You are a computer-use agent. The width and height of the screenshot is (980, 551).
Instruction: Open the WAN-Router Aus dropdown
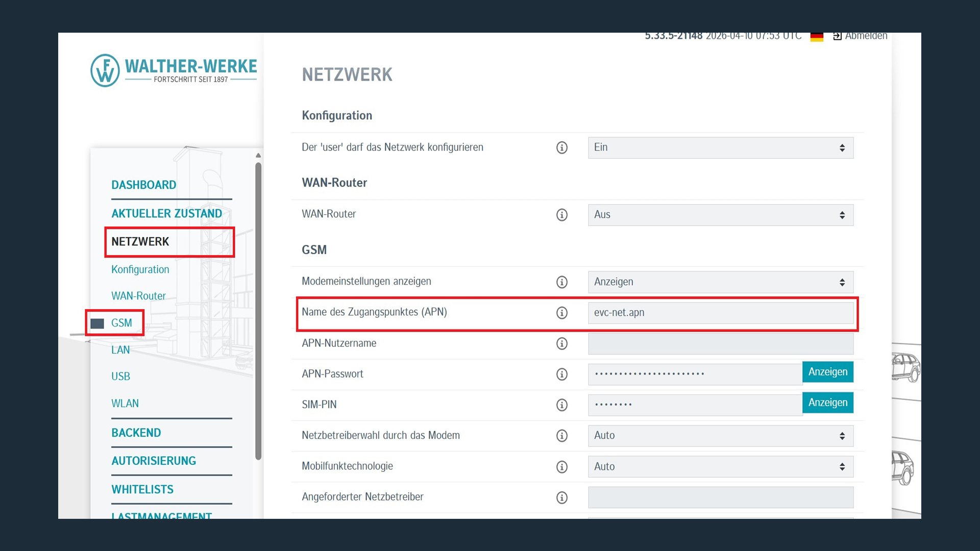[x=721, y=215]
